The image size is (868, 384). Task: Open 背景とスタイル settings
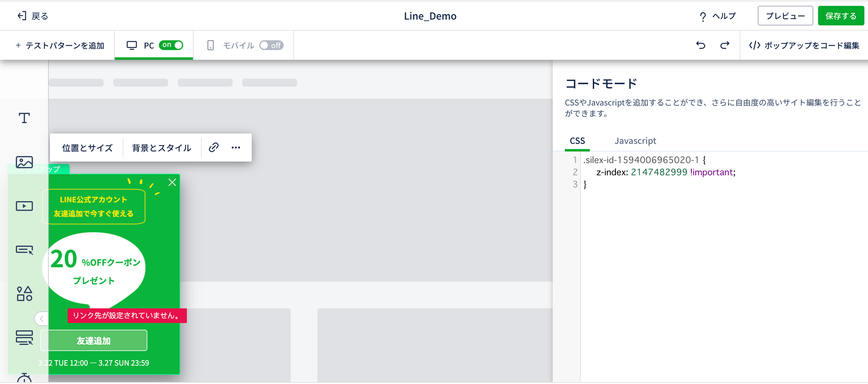[161, 148]
